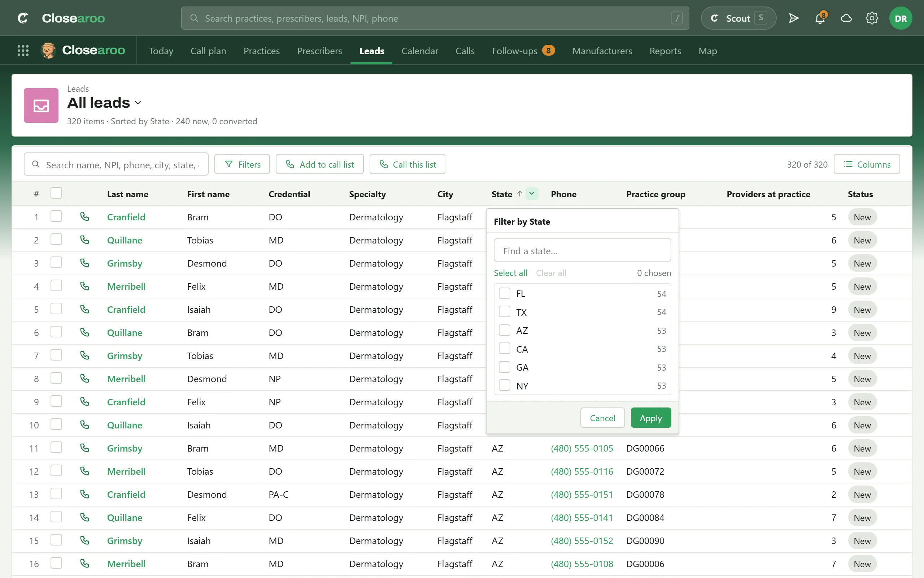Check the NY state filter checkbox
Viewport: 924px width, 578px height.
pyautogui.click(x=504, y=385)
